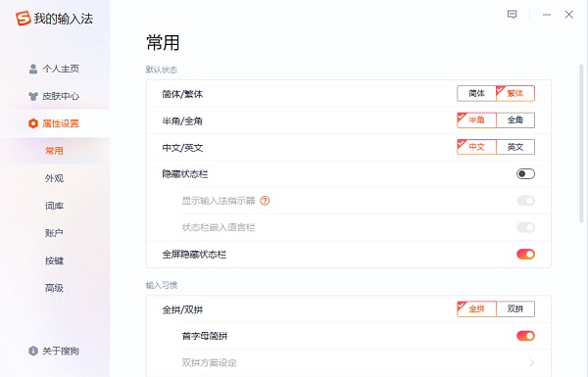
Task: Click the help question mark next to 显示输入法指示器
Action: click(265, 201)
